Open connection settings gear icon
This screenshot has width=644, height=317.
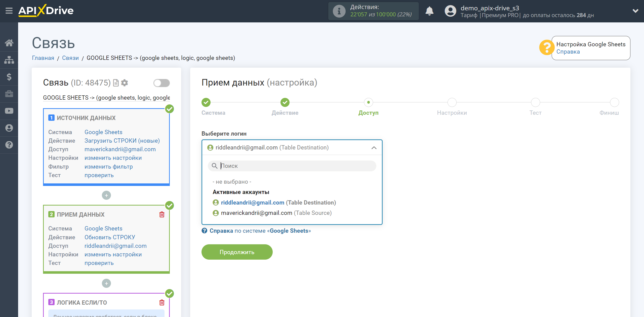(125, 83)
